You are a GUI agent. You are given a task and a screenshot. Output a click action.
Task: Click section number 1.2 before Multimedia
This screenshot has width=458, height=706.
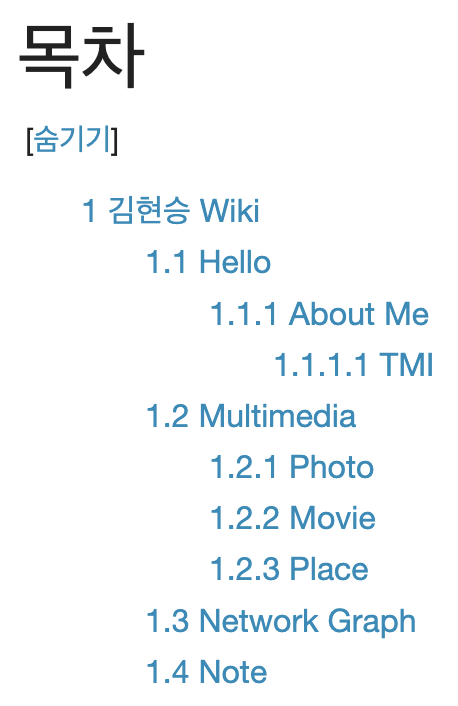[x=167, y=416]
